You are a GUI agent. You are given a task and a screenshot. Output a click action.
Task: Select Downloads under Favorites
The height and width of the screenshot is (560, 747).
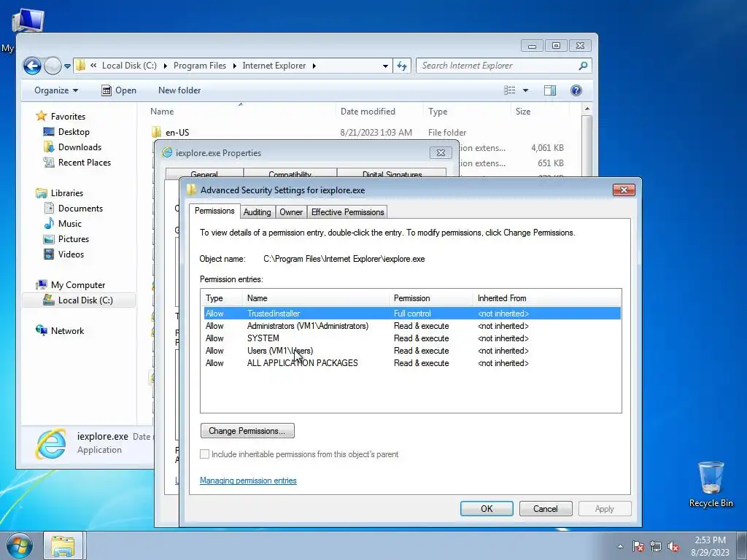click(x=72, y=147)
